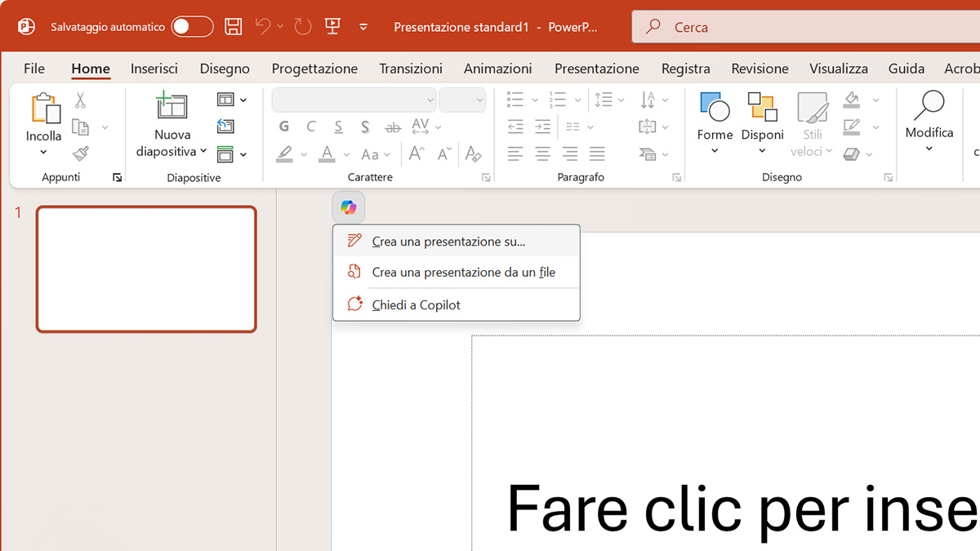Open the Transizioni ribbon tab

click(411, 69)
